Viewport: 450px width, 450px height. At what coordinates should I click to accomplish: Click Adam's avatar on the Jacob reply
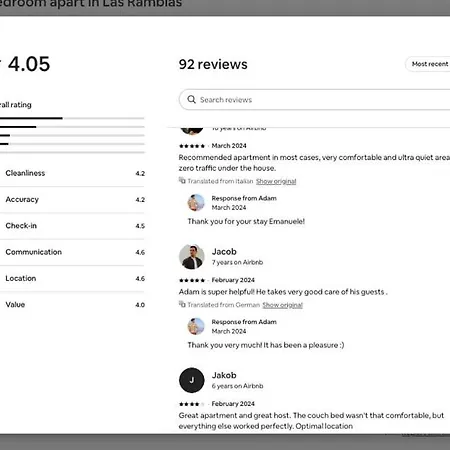196,326
